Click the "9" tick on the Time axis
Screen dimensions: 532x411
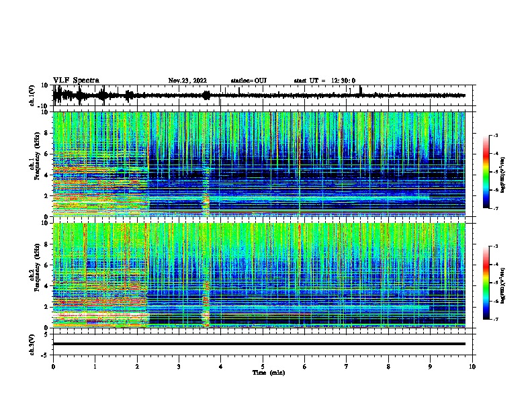(430, 366)
